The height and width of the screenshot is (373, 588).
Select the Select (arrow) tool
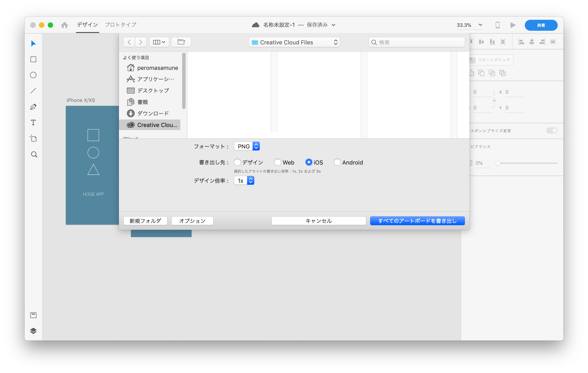click(33, 43)
